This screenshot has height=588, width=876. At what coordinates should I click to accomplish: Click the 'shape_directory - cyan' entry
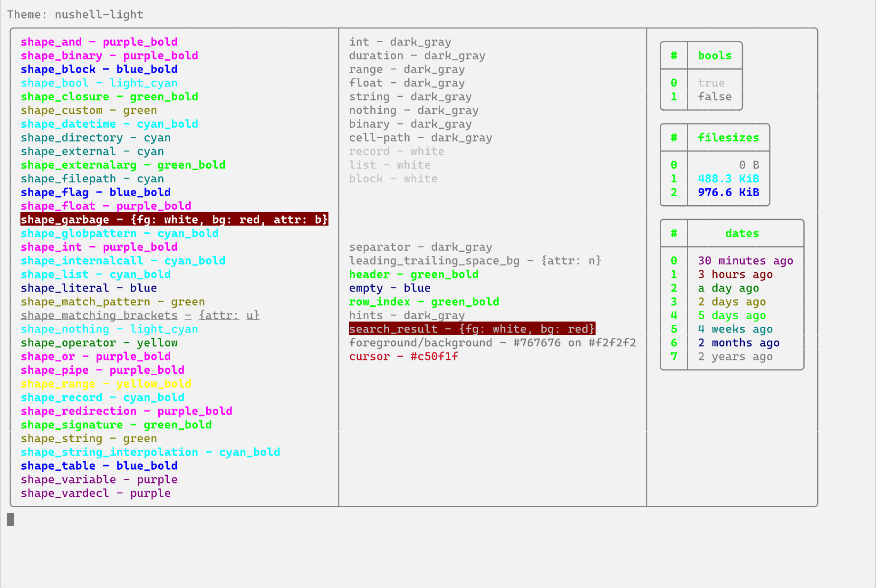coord(96,138)
